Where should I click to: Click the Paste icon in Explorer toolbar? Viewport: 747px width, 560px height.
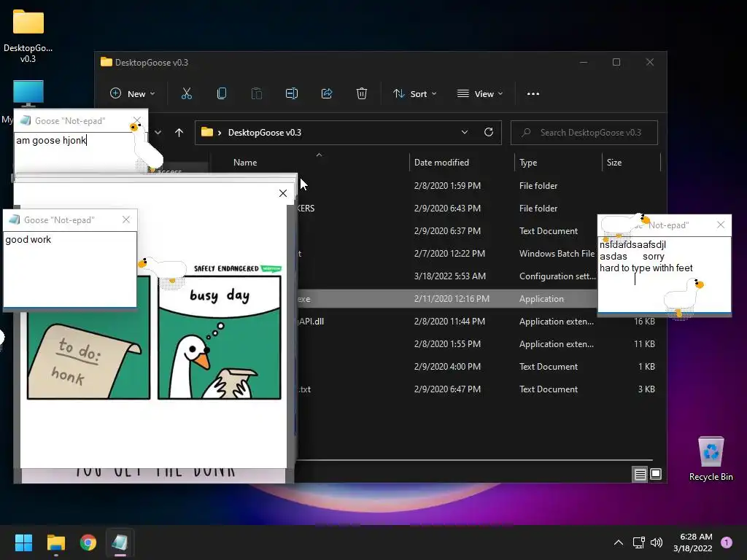pos(256,94)
